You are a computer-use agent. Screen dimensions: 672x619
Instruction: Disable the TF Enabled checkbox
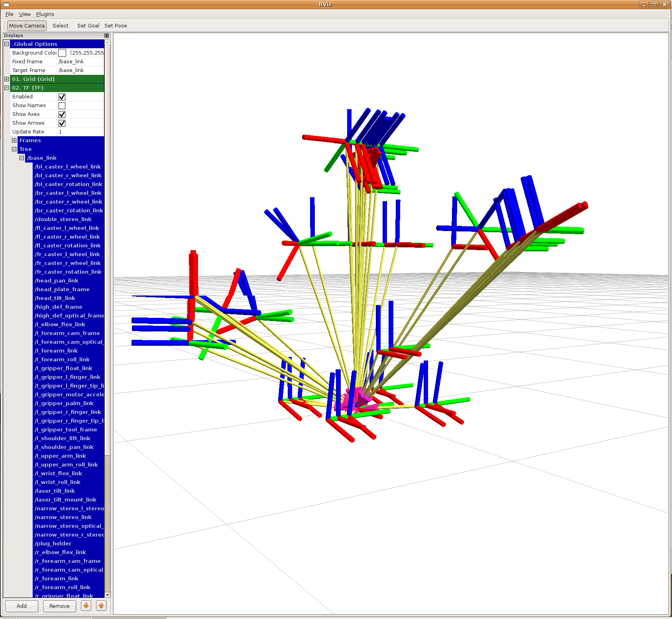coord(62,97)
